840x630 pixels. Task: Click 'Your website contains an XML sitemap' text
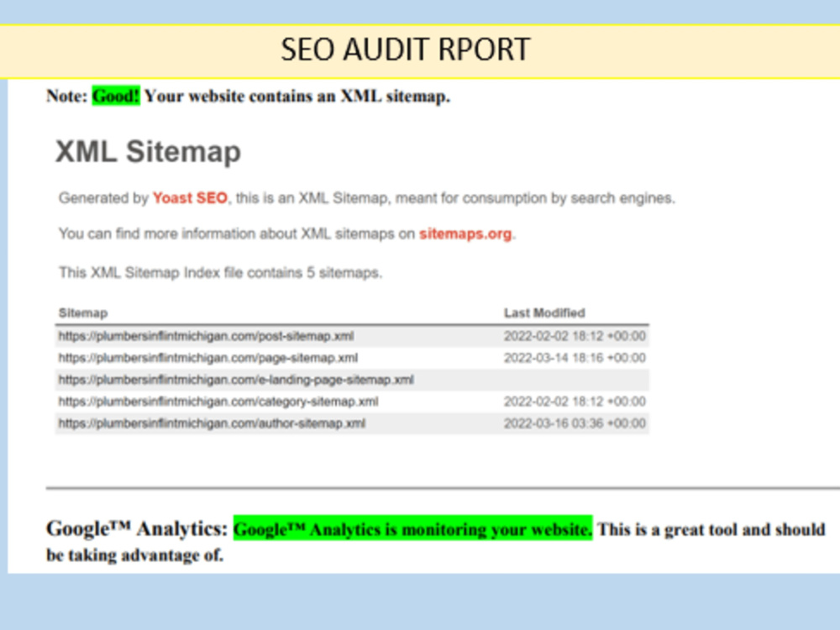coord(297,97)
